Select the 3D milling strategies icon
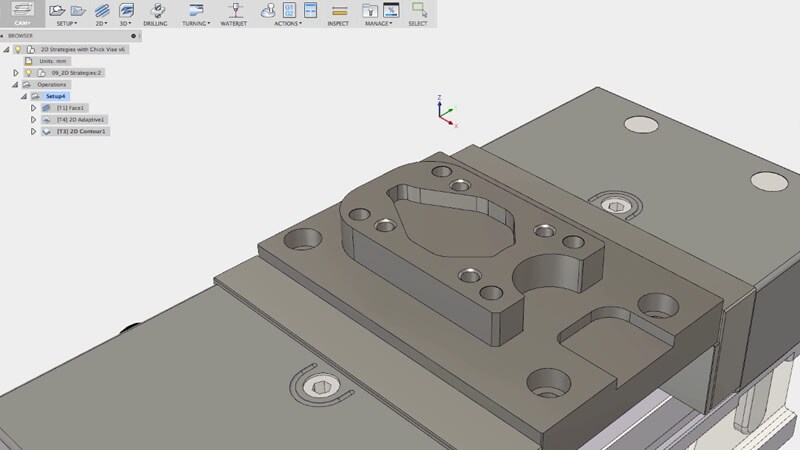This screenshot has height=450, width=800. point(127,10)
